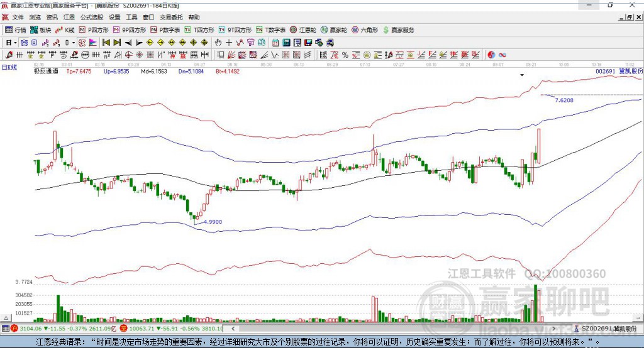Image resolution: width=644 pixels, height=348 pixels.
Task: Click the 日K线 chart label
Action: click(9, 67)
